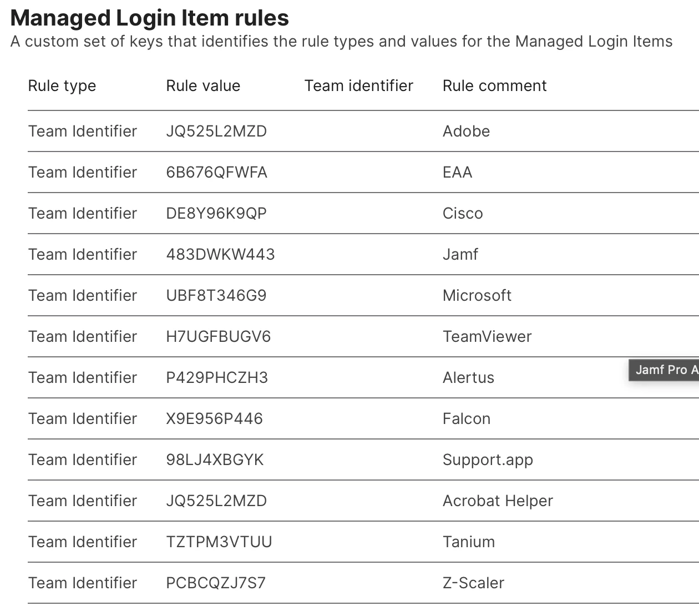Select the Alertus rule comment
The height and width of the screenshot is (616, 699).
(x=468, y=377)
